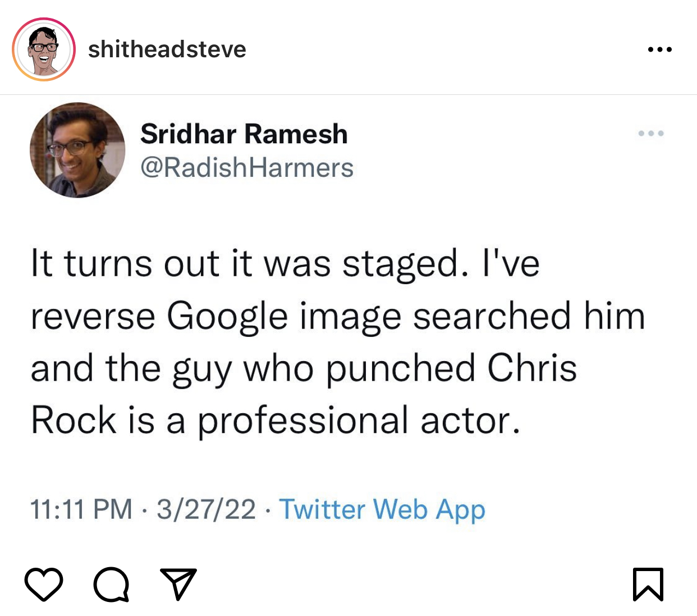Like the post with the heart icon
Screen dimensions: 697x616
coord(44,585)
